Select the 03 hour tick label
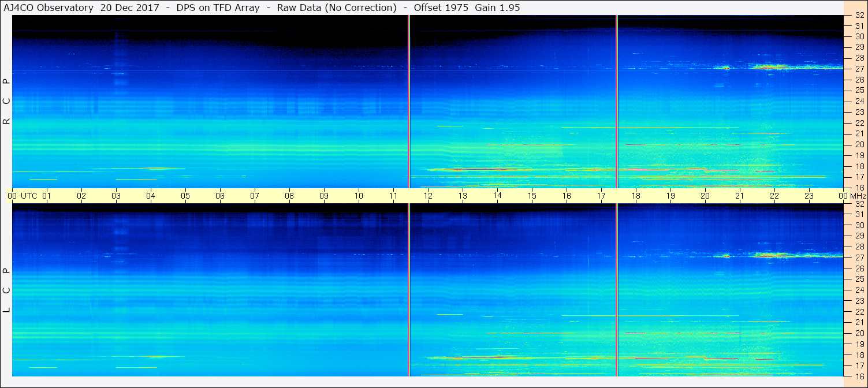868x388 pixels. 116,196
